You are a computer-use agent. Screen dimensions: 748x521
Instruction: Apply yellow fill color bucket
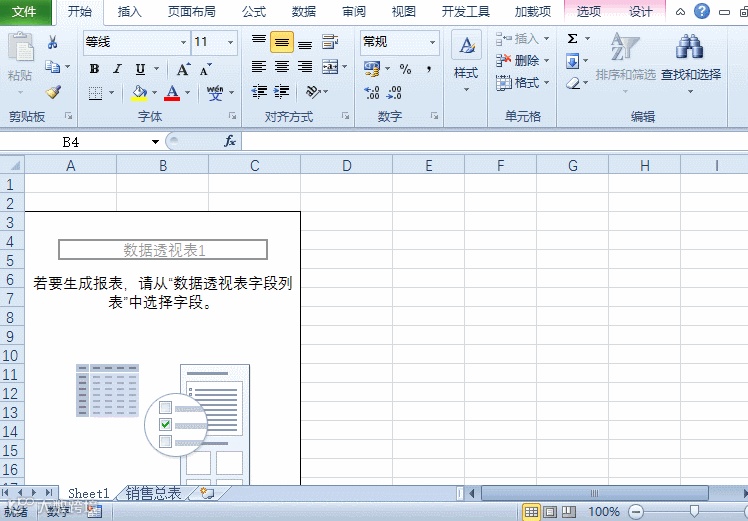139,93
